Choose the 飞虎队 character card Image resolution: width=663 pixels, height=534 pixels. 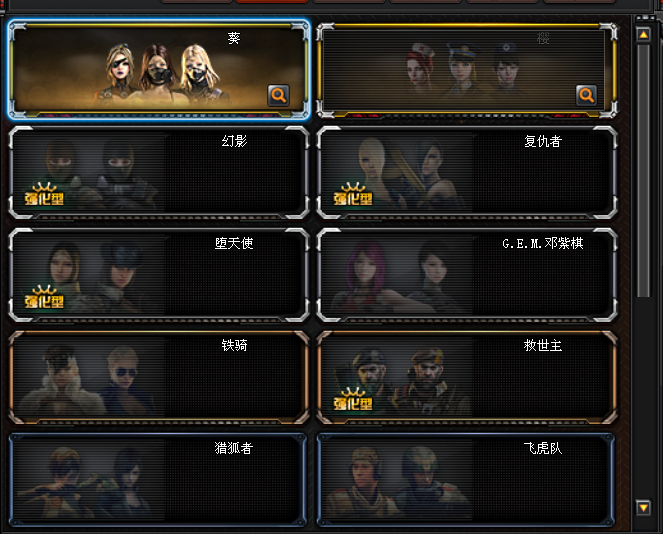(x=466, y=480)
